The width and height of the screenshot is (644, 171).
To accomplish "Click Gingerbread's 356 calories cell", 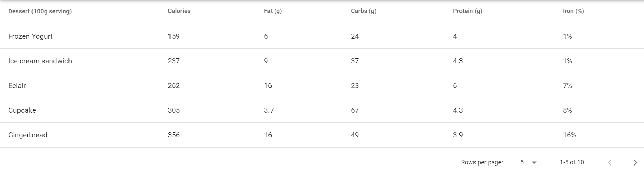I will coord(174,135).
